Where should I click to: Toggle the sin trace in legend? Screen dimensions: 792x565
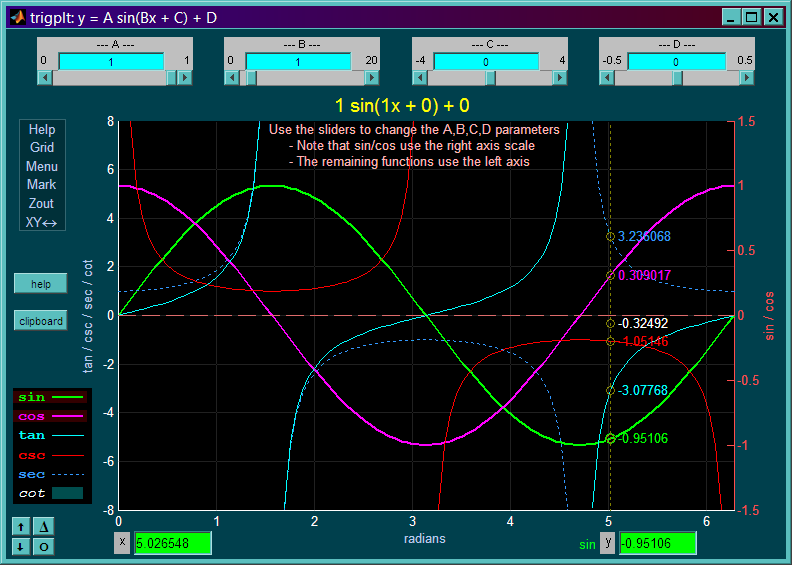[51, 397]
